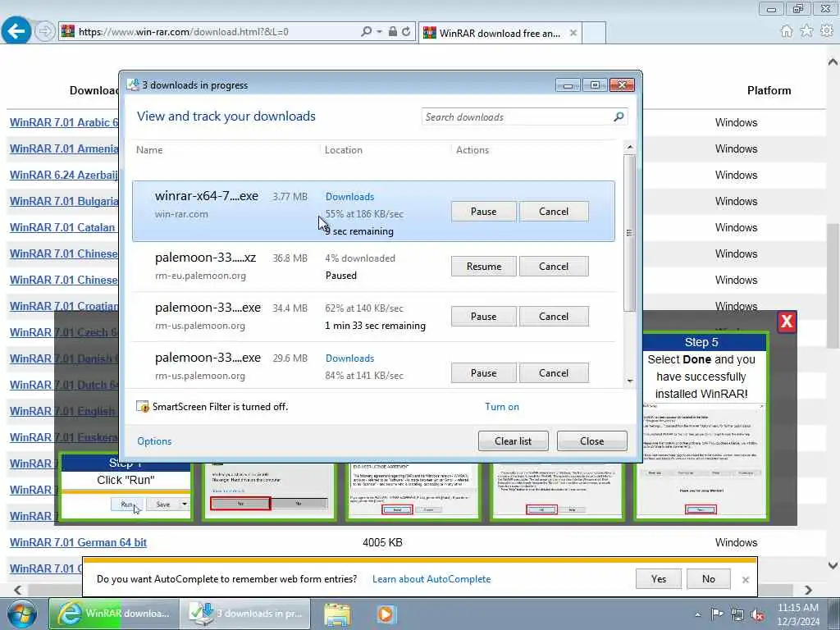Pause the 29.6 MB palemoon download
840x630 pixels.
(483, 373)
